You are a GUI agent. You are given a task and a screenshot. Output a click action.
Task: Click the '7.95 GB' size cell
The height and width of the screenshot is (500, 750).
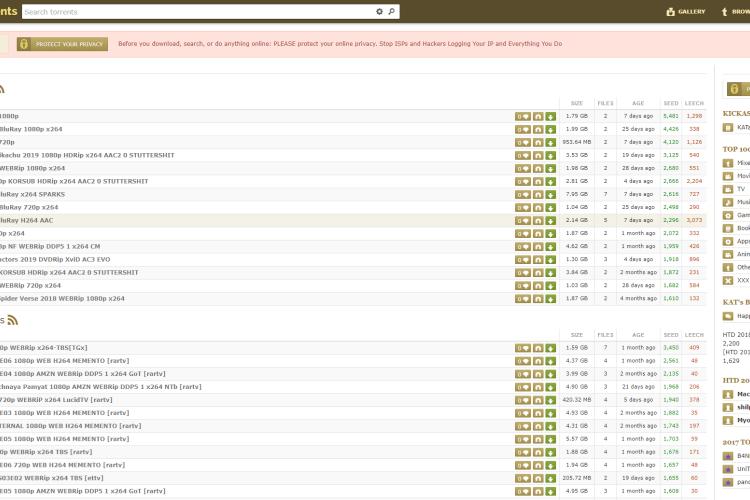pos(577,194)
